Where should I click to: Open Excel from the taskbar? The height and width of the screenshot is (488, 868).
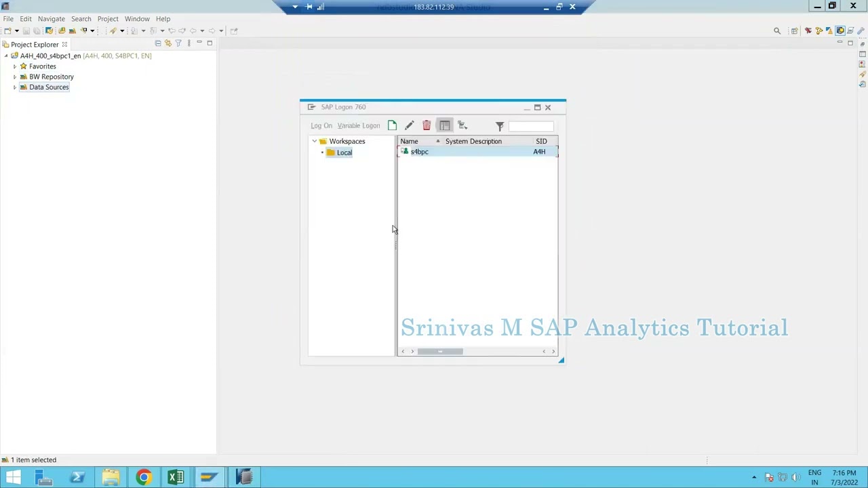pyautogui.click(x=176, y=478)
